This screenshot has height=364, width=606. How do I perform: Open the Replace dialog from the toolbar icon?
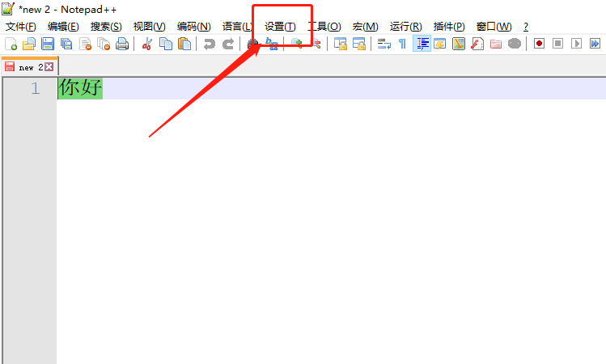272,44
